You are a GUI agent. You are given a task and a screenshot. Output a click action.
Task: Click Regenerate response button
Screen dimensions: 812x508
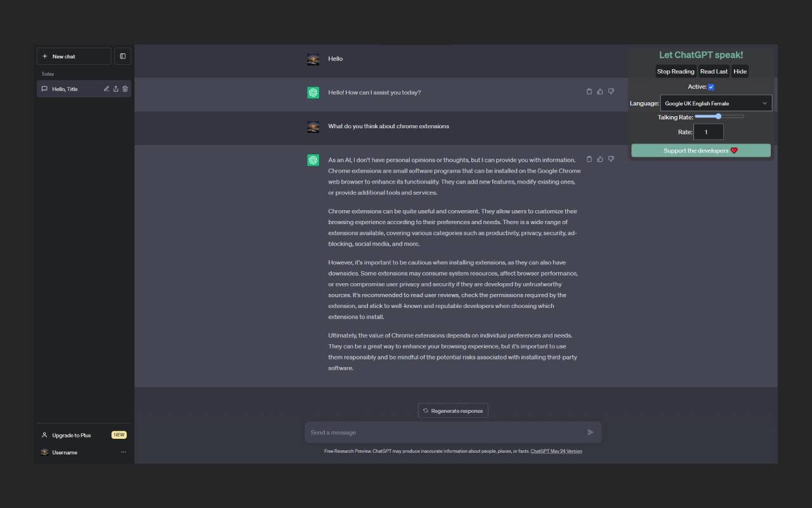click(453, 411)
